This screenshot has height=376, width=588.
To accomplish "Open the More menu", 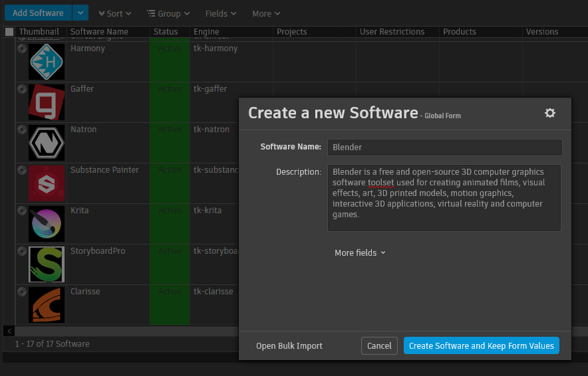I will 266,13.
